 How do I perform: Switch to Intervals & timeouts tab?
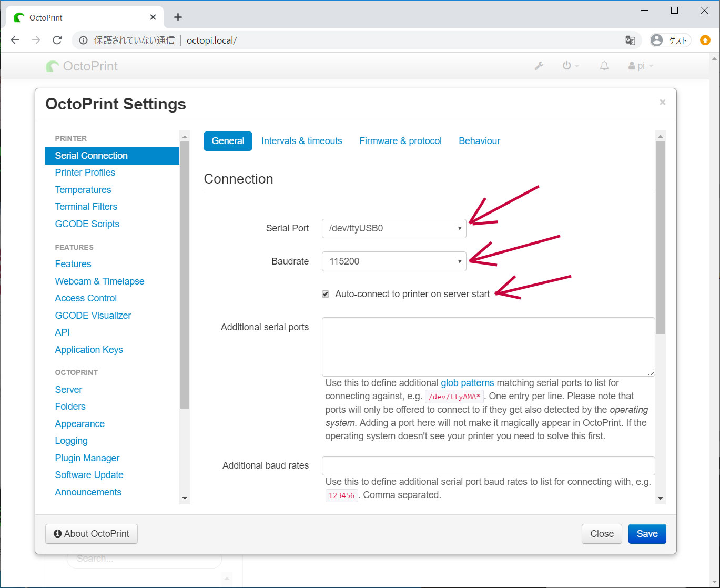click(302, 141)
